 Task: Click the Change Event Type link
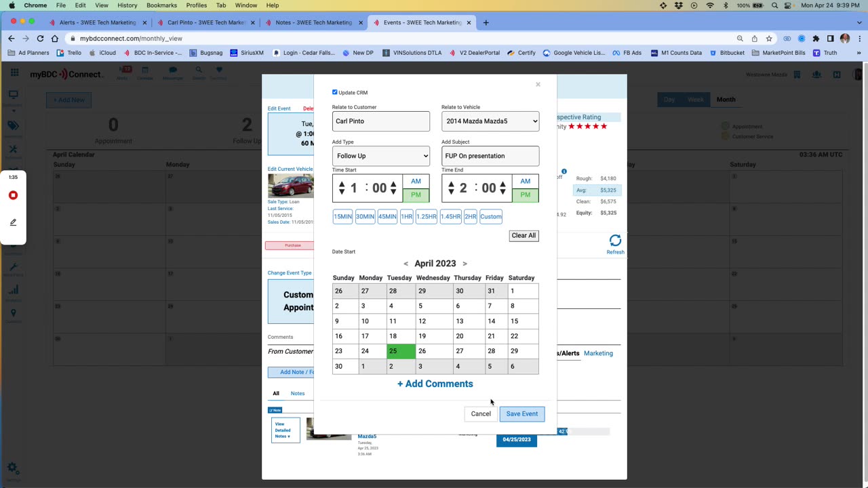point(290,273)
